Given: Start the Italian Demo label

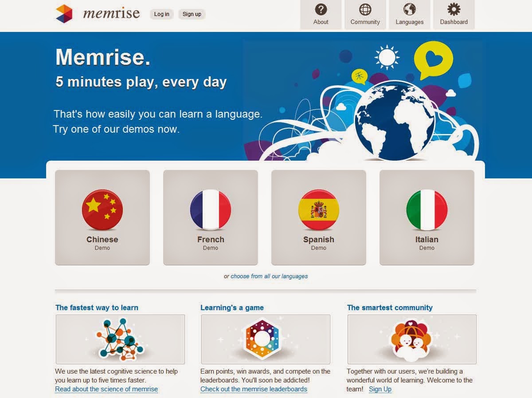Looking at the screenshot, I should [427, 248].
